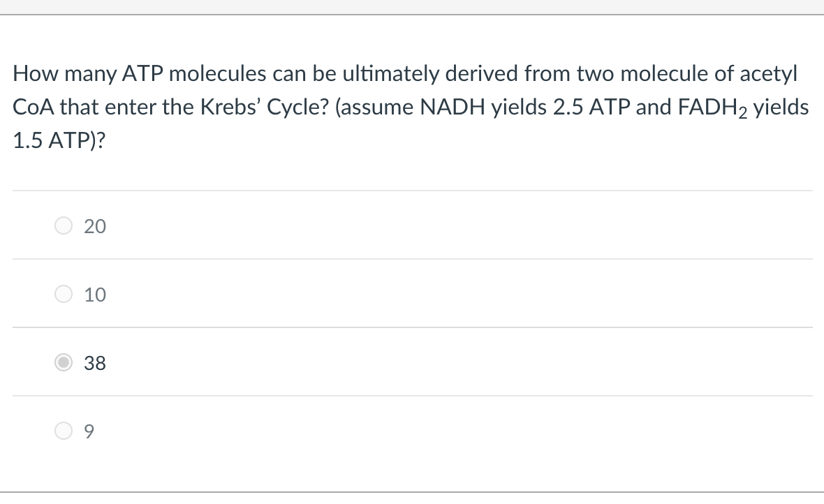
Task: Click the third answer row
Action: tap(279, 362)
